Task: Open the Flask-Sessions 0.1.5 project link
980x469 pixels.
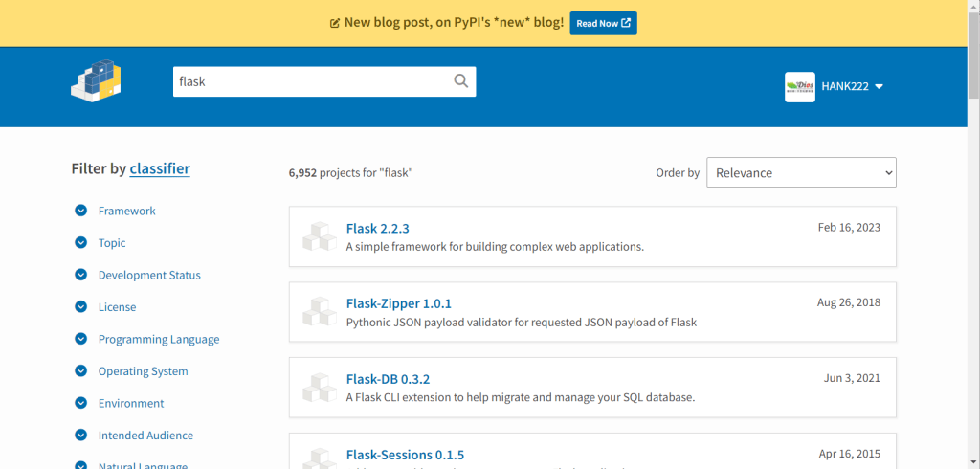Action: pyautogui.click(x=405, y=455)
